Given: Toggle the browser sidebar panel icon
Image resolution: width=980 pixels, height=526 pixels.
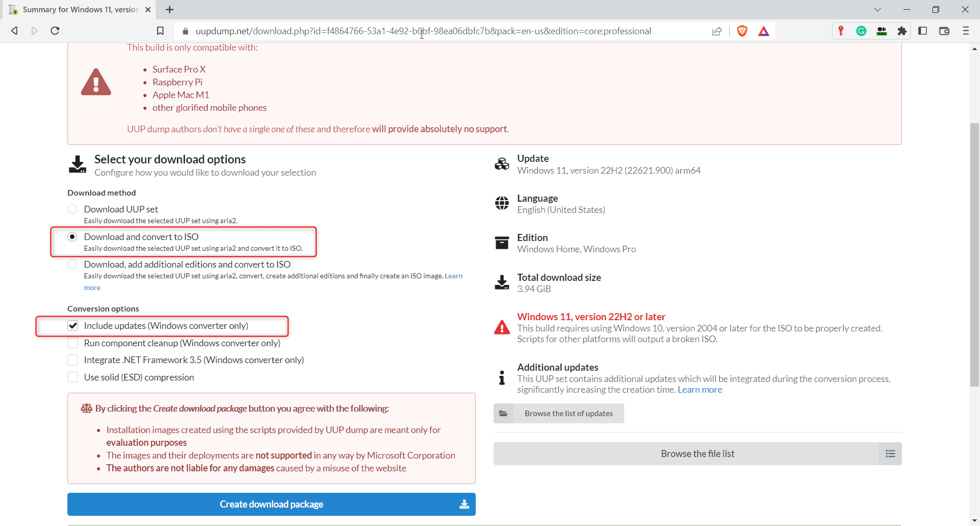Looking at the screenshot, I should (923, 31).
